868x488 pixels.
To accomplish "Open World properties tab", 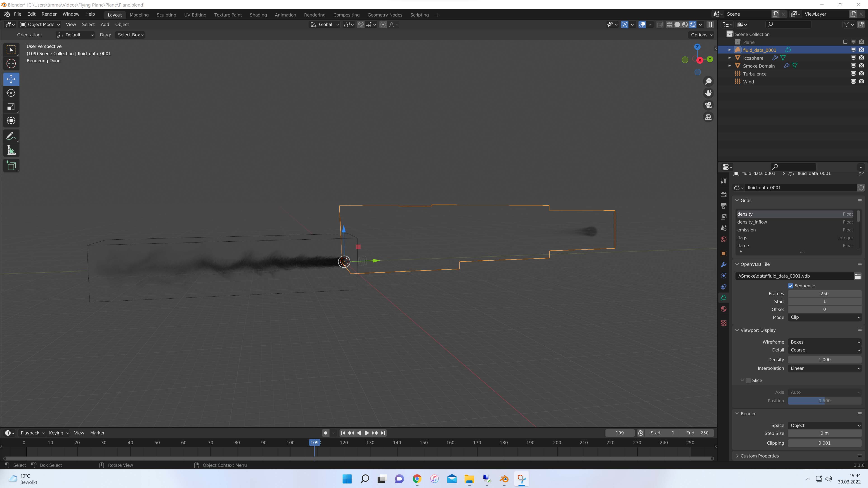I will [724, 239].
